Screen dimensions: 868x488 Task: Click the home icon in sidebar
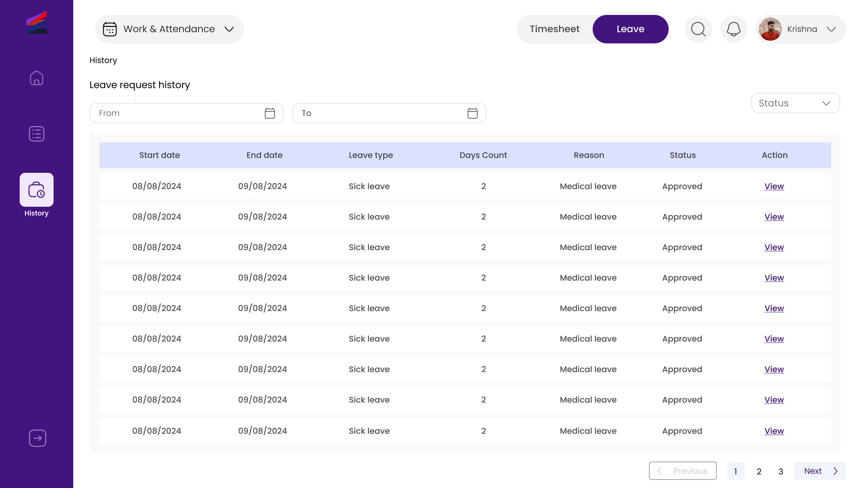coord(37,78)
